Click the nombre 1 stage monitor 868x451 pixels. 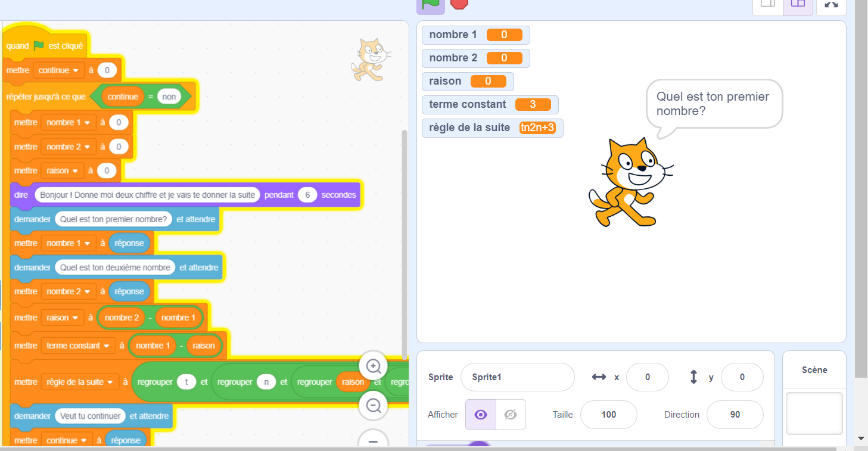coord(475,35)
